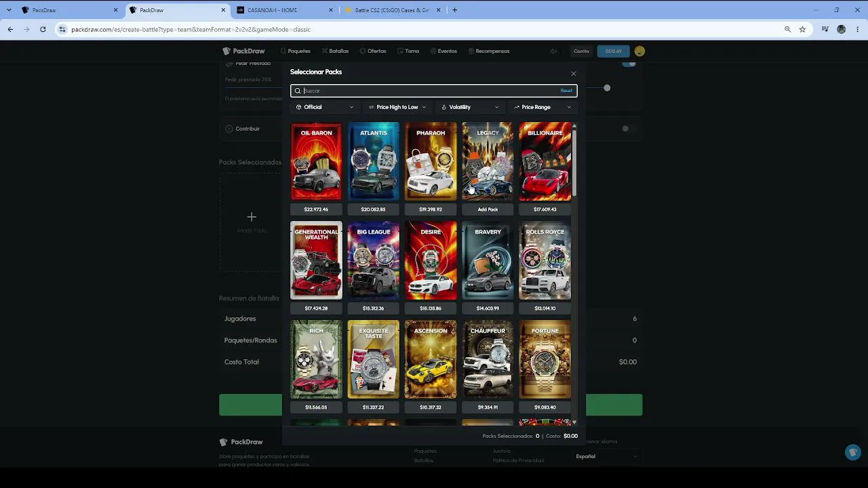Click the $20,052.85 price under Atlantis
Screen dimensions: 868x488
(x=374, y=209)
